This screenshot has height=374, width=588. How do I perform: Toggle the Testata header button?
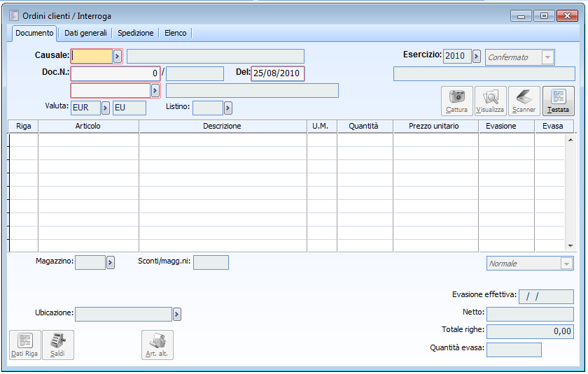(558, 101)
